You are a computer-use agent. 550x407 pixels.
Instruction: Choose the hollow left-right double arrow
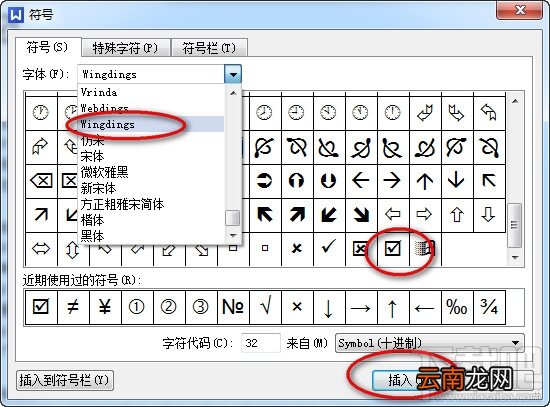click(x=41, y=249)
